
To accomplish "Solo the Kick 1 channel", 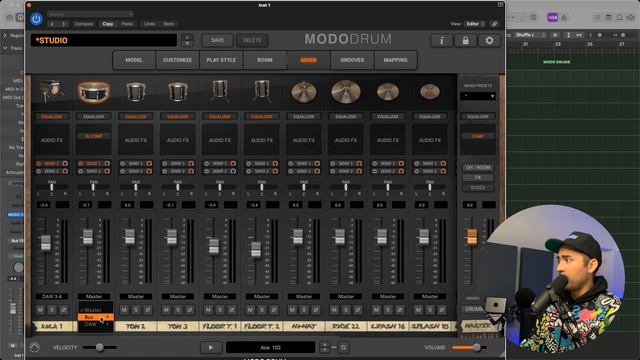I will [52, 310].
